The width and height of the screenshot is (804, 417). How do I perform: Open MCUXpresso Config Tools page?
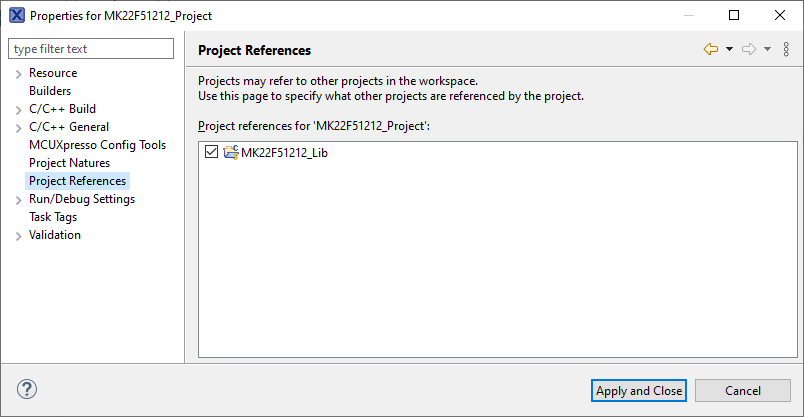[x=97, y=145]
